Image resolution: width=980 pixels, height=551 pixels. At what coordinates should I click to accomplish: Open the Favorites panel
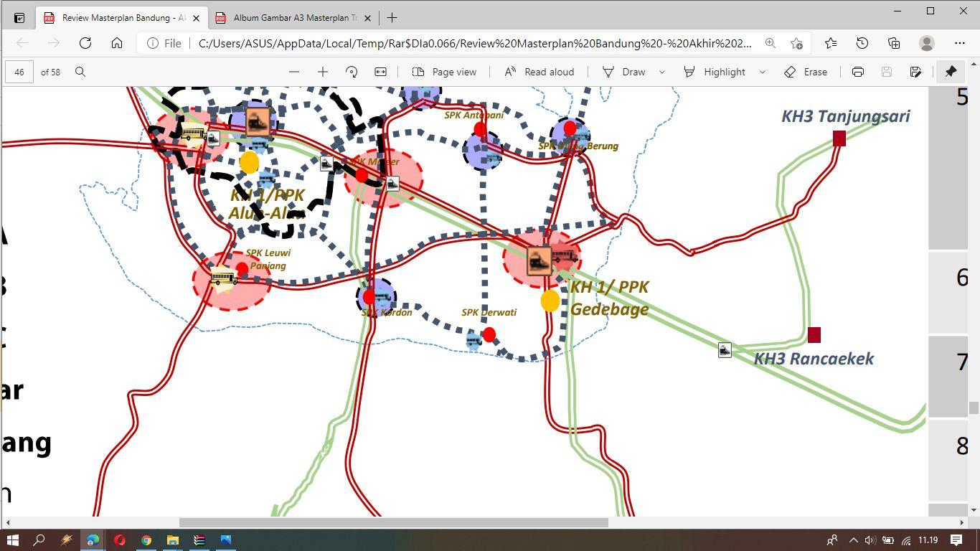point(831,43)
